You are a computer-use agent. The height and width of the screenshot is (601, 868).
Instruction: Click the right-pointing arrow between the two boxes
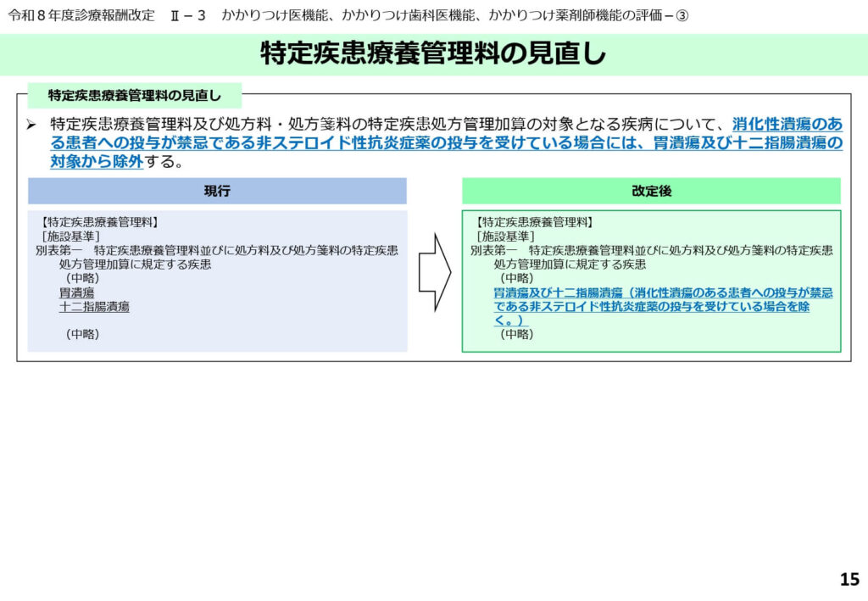(434, 271)
